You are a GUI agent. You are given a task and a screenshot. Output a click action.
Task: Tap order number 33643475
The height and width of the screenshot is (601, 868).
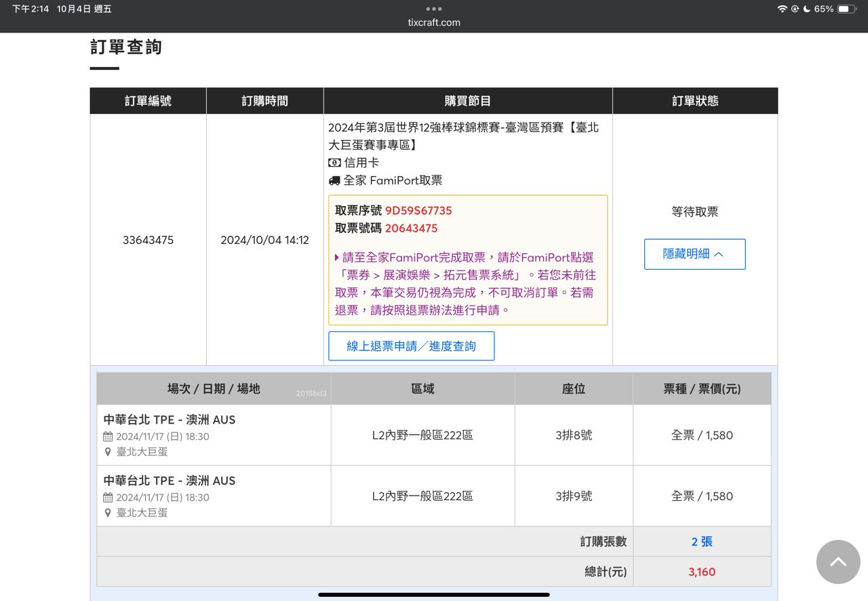(x=148, y=241)
